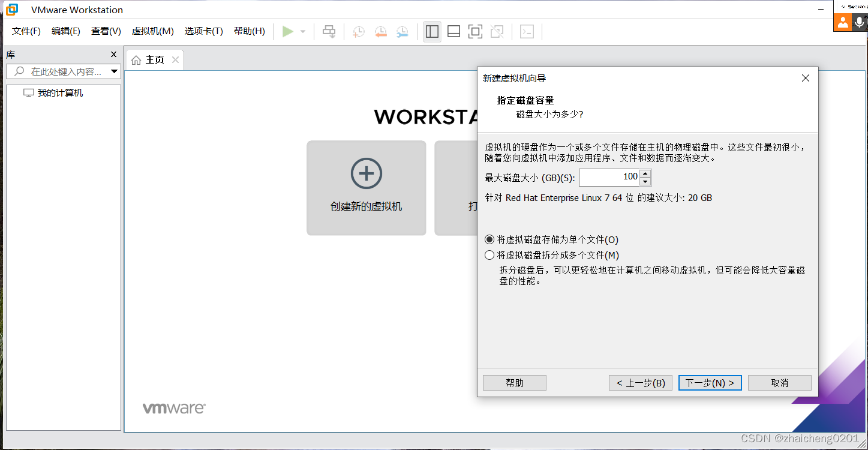Click the 取消 cancel button

tap(780, 383)
